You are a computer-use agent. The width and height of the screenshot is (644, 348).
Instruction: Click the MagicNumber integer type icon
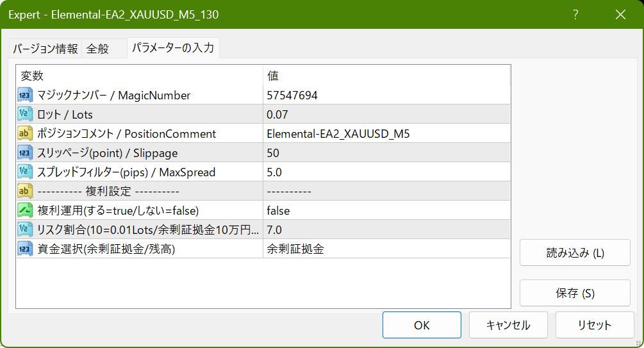(x=25, y=95)
